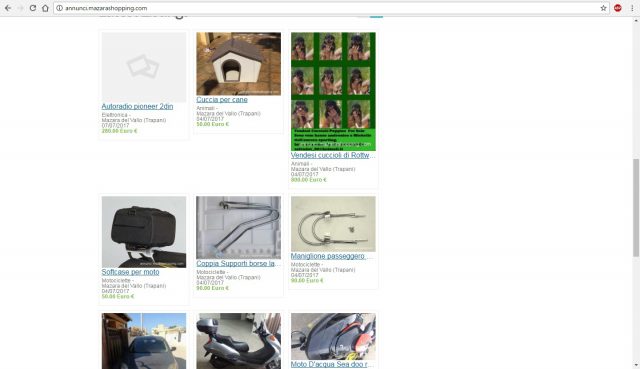This screenshot has width=640, height=369.
Task: Focus the address bar showing annunci.mazarashopping.com
Action: coord(331,8)
